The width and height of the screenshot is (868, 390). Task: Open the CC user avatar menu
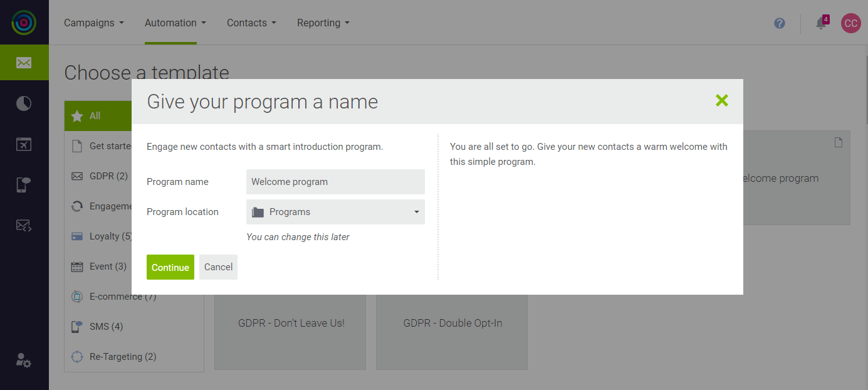850,23
